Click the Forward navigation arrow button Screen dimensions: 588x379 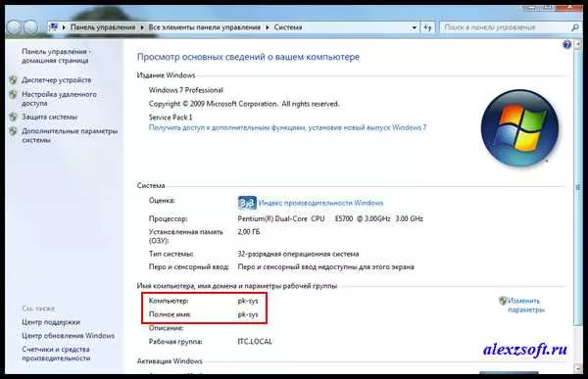30,27
